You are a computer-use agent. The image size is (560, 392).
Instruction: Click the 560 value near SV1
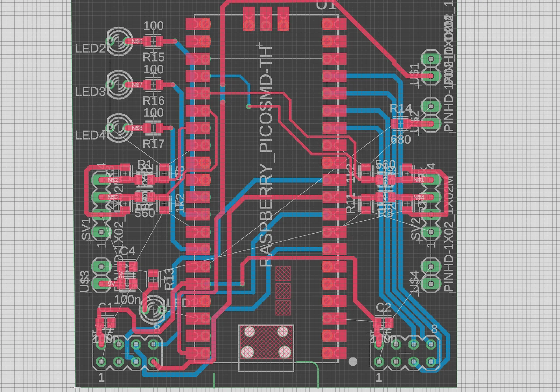(x=145, y=213)
